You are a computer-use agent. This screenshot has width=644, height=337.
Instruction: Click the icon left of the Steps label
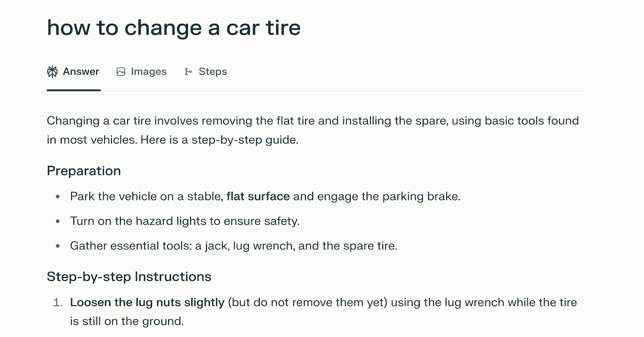188,72
